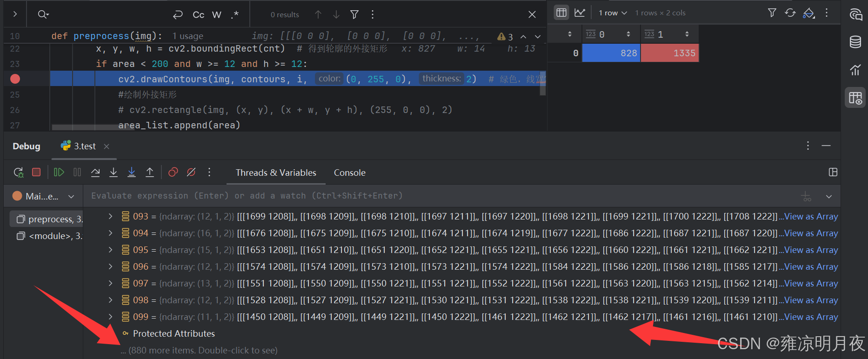Go to previous highlighted problem arrow
Viewport: 868px width, 359px height.
(523, 36)
